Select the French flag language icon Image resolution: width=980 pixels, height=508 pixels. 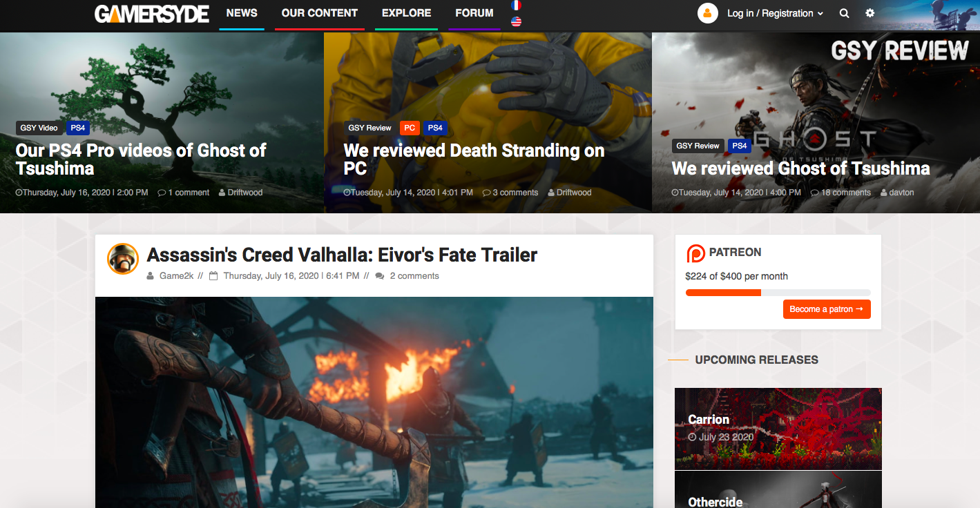pos(516,6)
